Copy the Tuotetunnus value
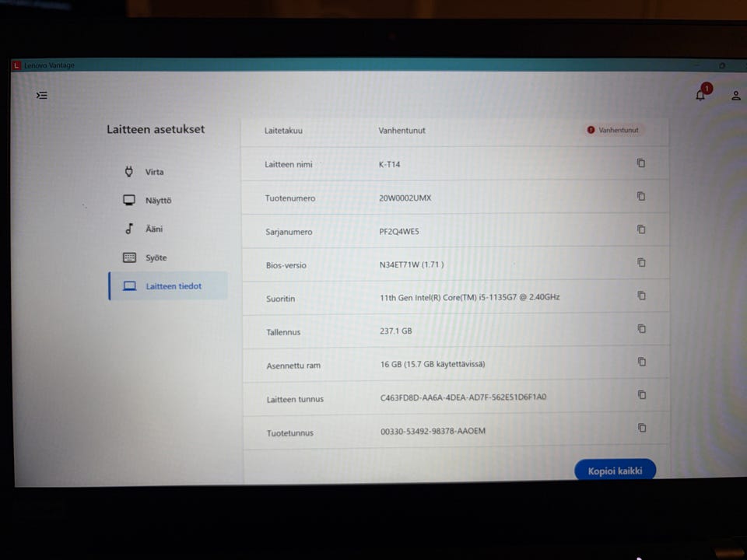This screenshot has height=560, width=747. tap(642, 428)
